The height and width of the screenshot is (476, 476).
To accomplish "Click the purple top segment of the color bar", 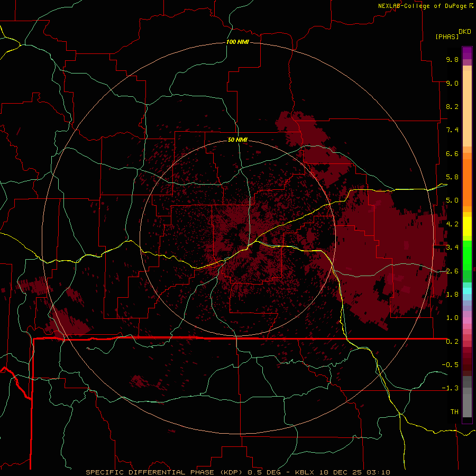I will tap(467, 53).
